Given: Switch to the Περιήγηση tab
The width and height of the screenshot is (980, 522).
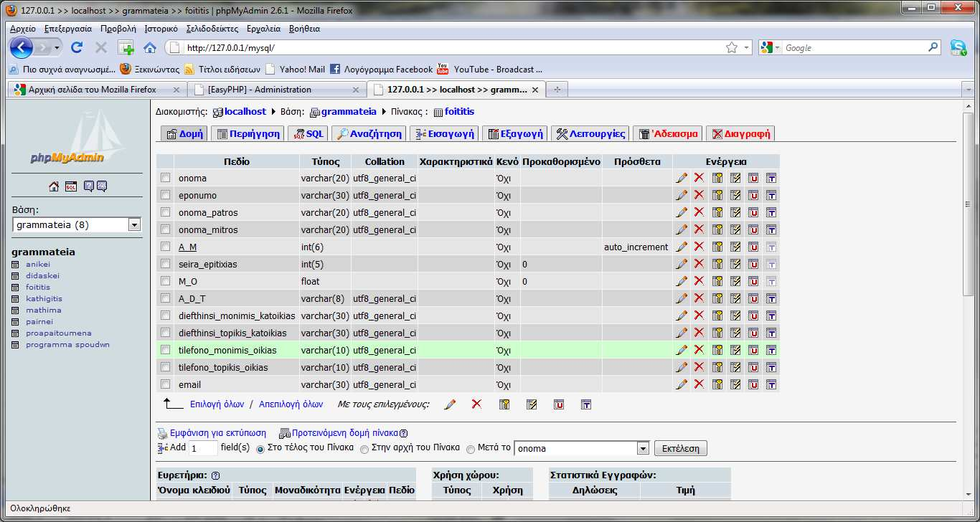Looking at the screenshot, I should (x=248, y=133).
